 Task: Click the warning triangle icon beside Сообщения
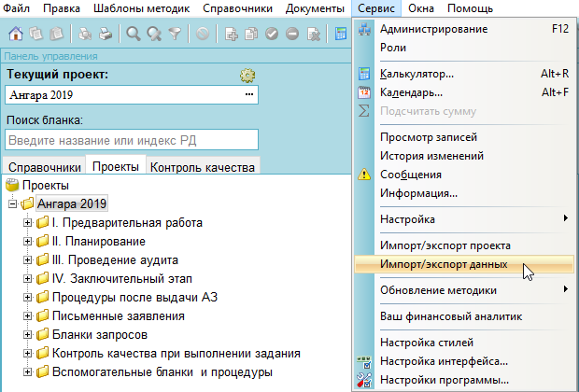point(364,175)
